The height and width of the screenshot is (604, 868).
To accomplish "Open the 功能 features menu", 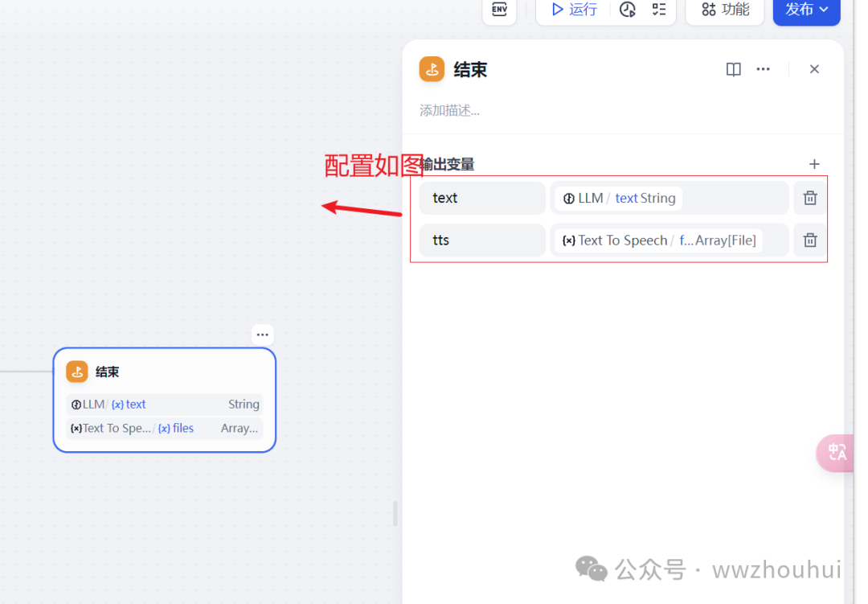I will click(x=725, y=10).
